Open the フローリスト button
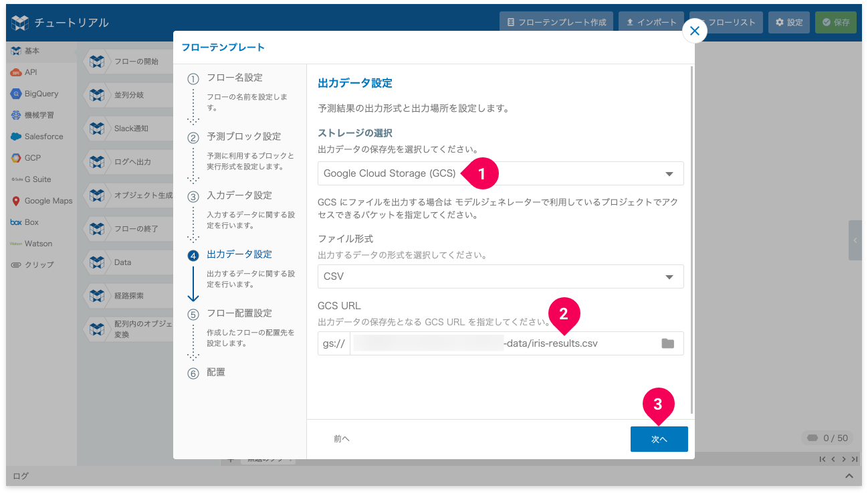 click(x=726, y=22)
